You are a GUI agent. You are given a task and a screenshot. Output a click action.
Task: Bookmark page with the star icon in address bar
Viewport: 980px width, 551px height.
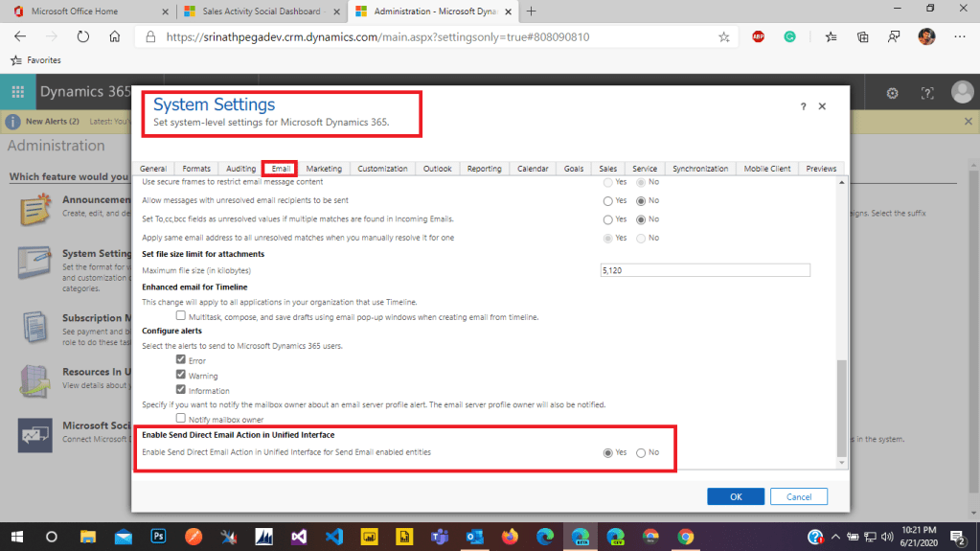tap(723, 36)
